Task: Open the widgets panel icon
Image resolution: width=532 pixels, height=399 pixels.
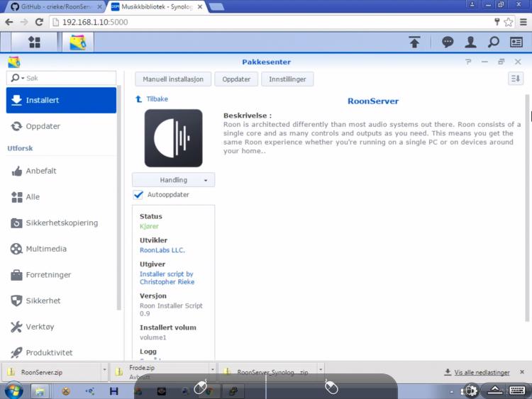Action: click(516, 43)
